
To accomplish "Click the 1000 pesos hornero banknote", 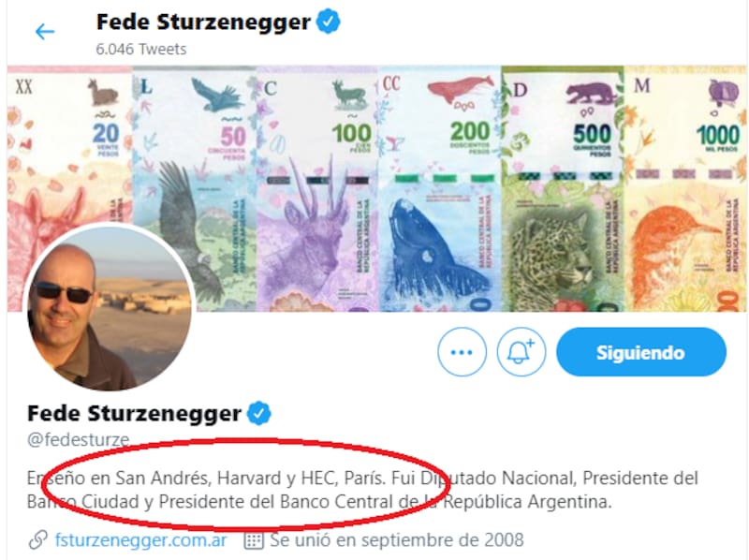I will coord(685,189).
